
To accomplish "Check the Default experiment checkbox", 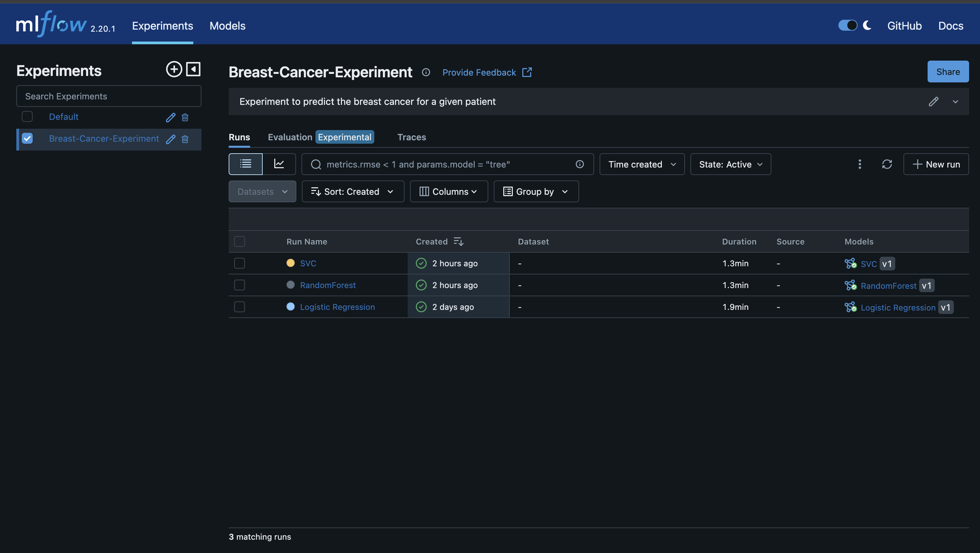I will point(27,116).
